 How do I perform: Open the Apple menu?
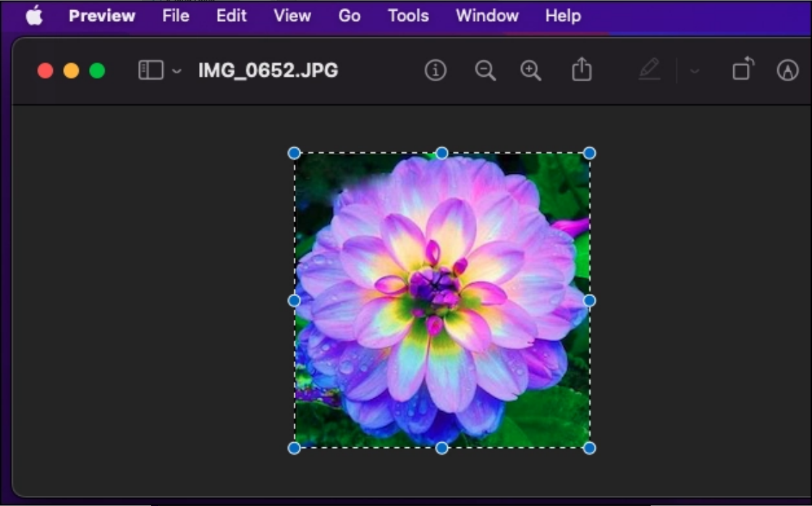34,16
